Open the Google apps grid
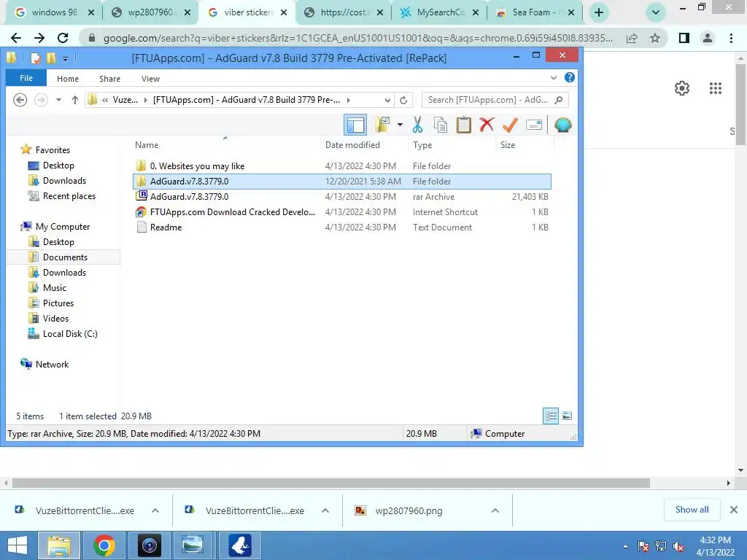This screenshot has height=560, width=747. pyautogui.click(x=715, y=88)
